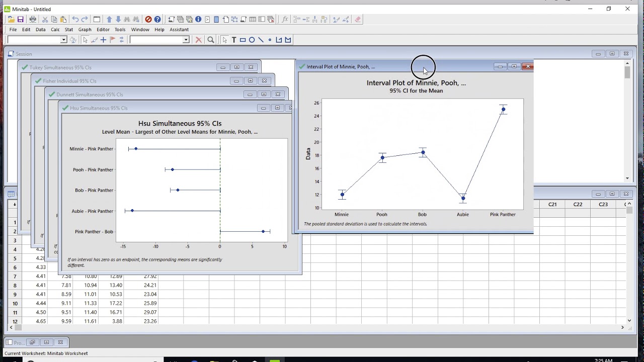Open the Calc menu
Screen dimensions: 644x362
pos(55,30)
